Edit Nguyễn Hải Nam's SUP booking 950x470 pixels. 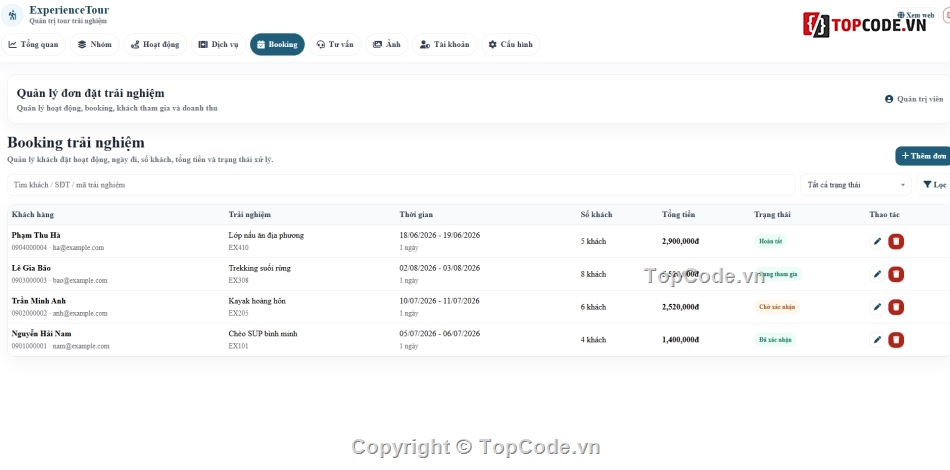877,340
